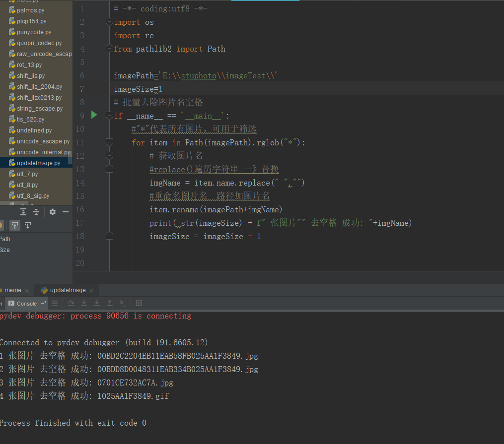Click the hamburger menu icon beside Console tab

(55, 303)
